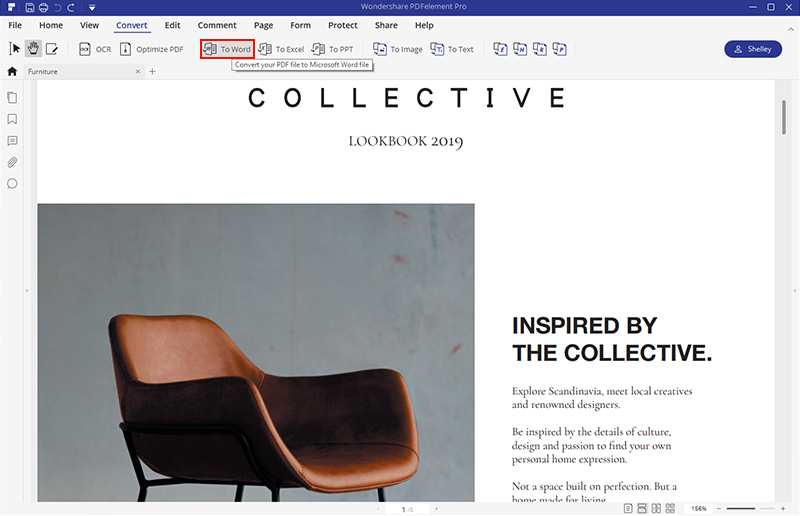Choose the Select arrow tool

pyautogui.click(x=15, y=49)
